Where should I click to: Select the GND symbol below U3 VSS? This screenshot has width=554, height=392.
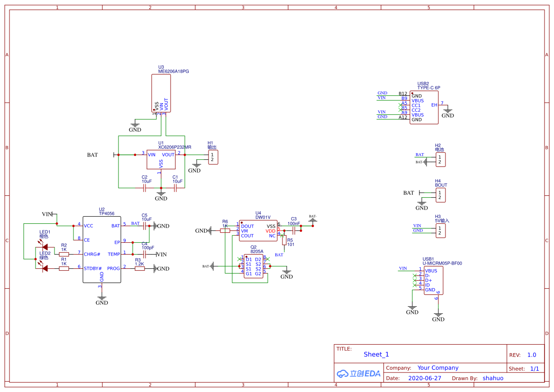click(x=135, y=127)
